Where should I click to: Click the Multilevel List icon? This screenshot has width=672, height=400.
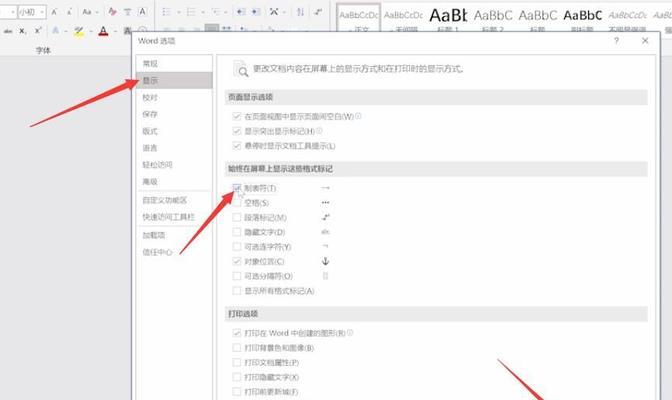tap(215, 12)
